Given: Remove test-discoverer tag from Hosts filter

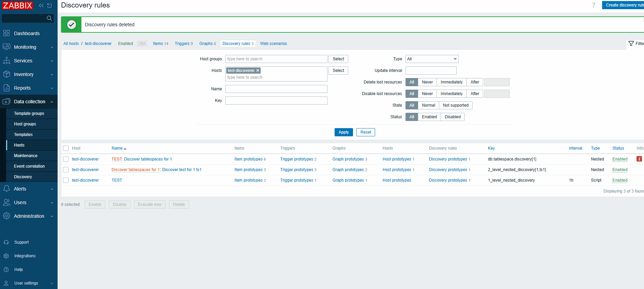Looking at the screenshot, I should [258, 71].
